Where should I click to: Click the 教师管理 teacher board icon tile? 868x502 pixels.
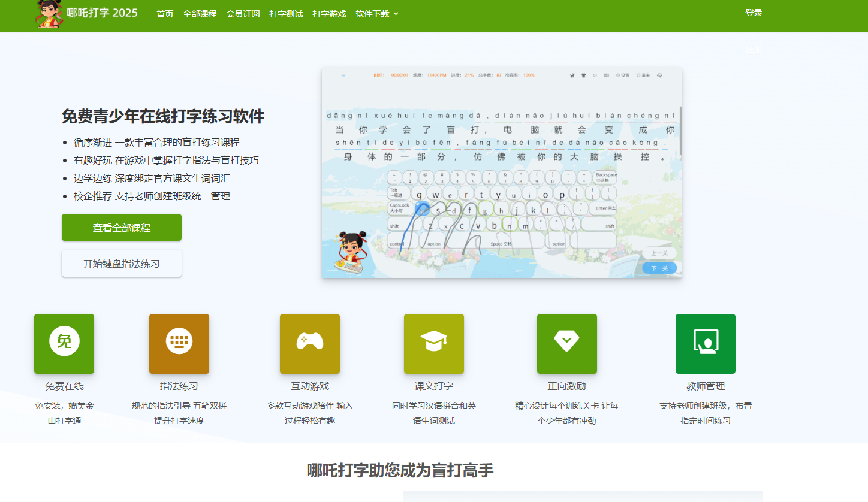tap(706, 344)
